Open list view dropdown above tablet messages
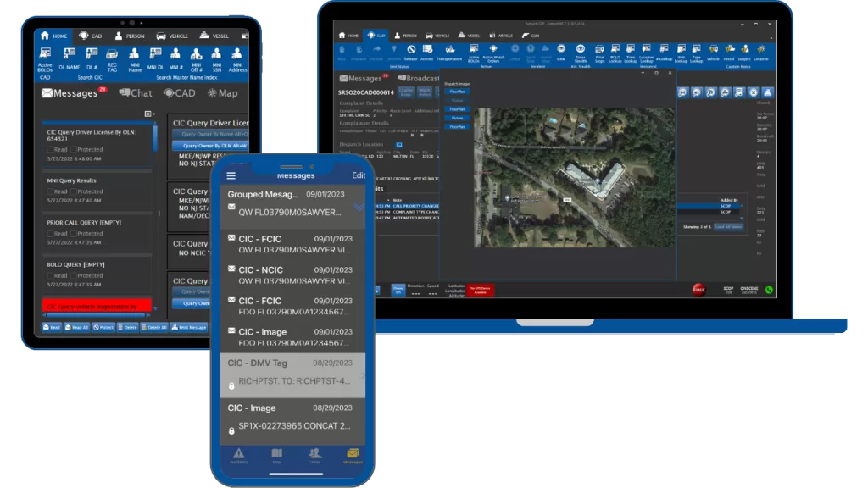This screenshot has width=868, height=488. pyautogui.click(x=149, y=114)
